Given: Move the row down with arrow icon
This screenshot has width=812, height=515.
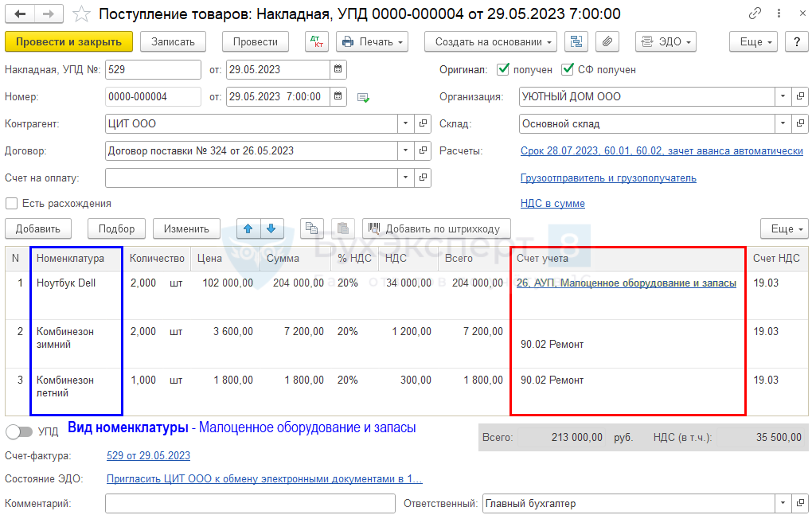Looking at the screenshot, I should [x=271, y=228].
